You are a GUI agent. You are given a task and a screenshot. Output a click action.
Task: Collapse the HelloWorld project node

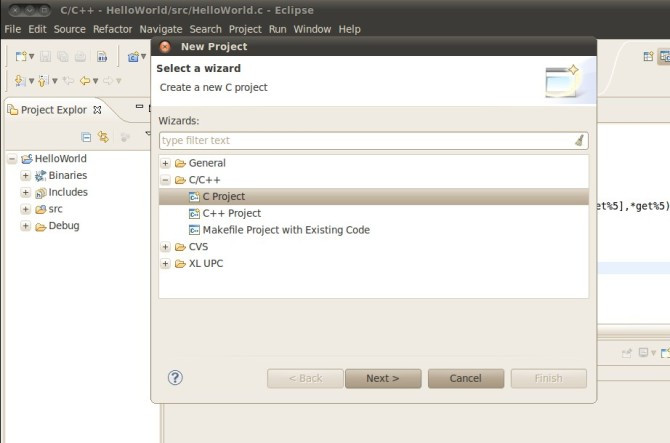point(12,159)
